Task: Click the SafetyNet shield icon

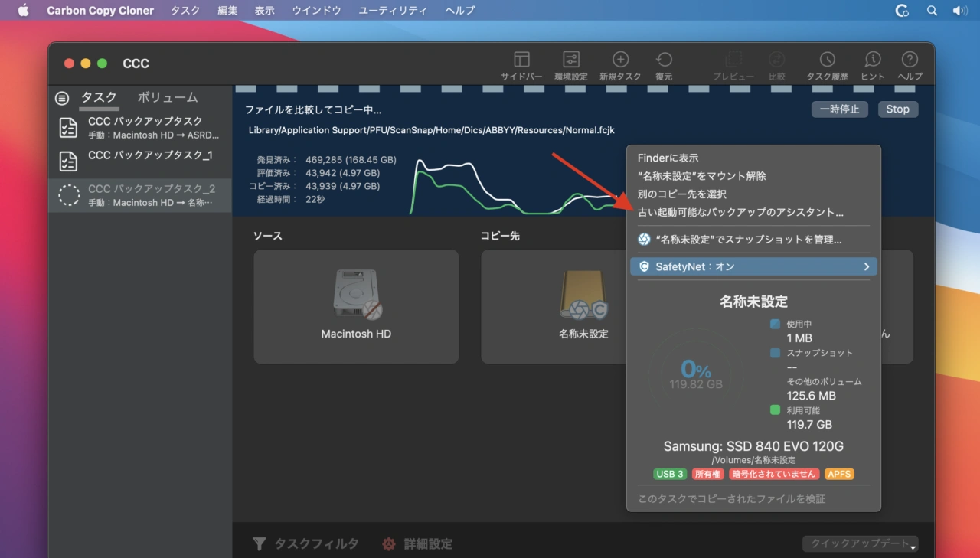Action: (x=644, y=267)
